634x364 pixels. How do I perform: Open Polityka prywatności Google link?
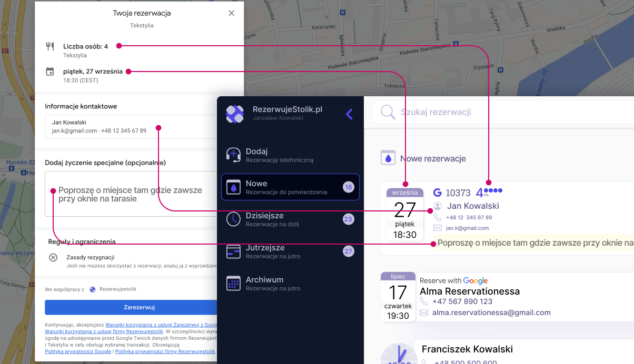click(78, 351)
